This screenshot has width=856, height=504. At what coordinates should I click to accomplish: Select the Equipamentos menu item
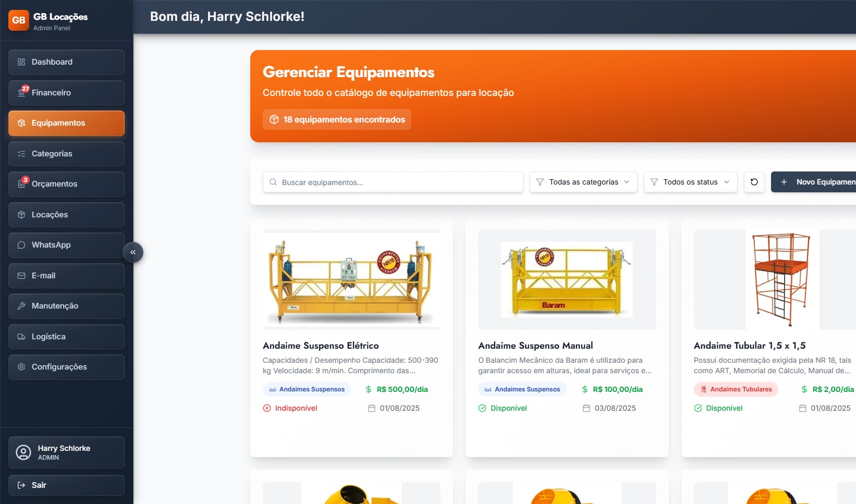point(66,123)
